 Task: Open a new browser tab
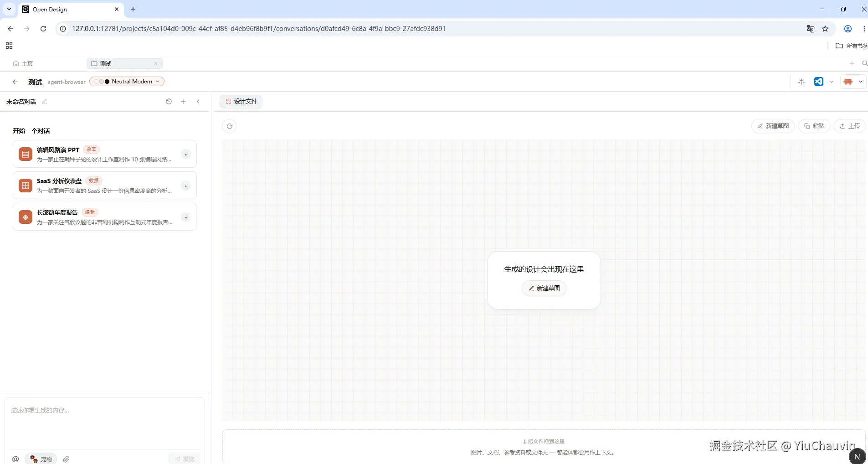[133, 9]
